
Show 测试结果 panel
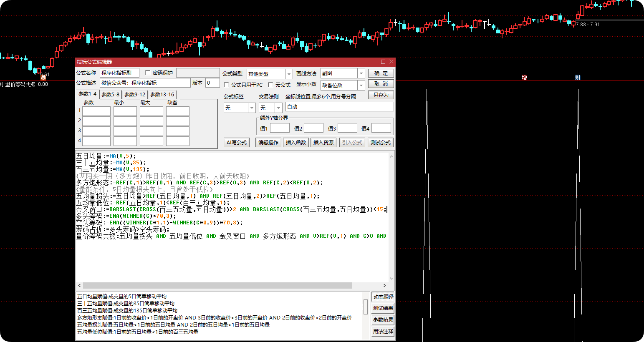click(383, 308)
